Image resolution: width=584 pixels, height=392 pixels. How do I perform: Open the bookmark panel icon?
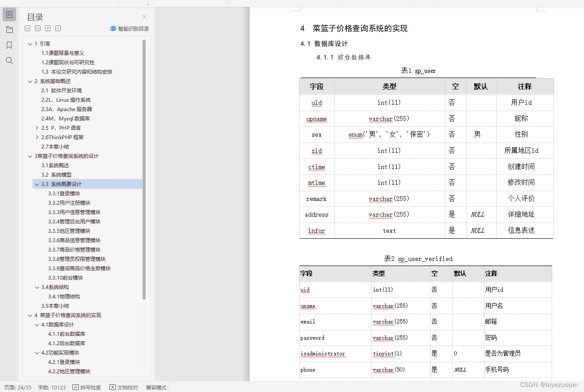9,45
